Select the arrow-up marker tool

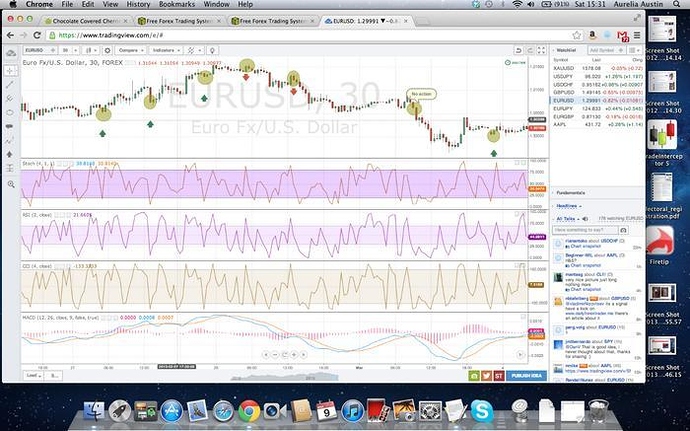point(11,155)
